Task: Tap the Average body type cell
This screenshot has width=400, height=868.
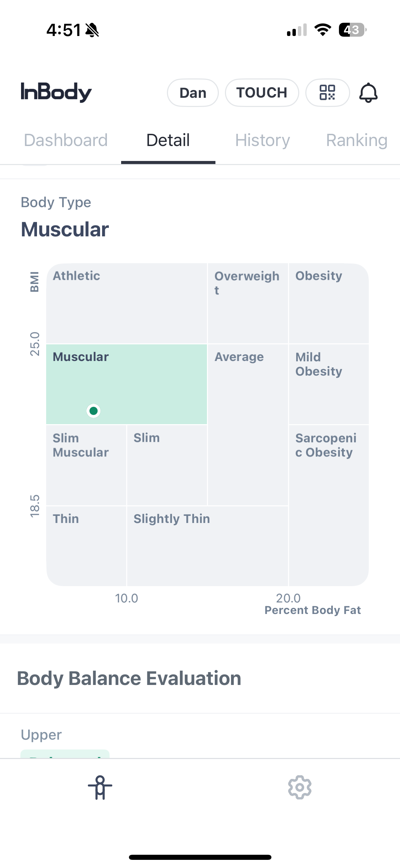Action: pyautogui.click(x=248, y=425)
